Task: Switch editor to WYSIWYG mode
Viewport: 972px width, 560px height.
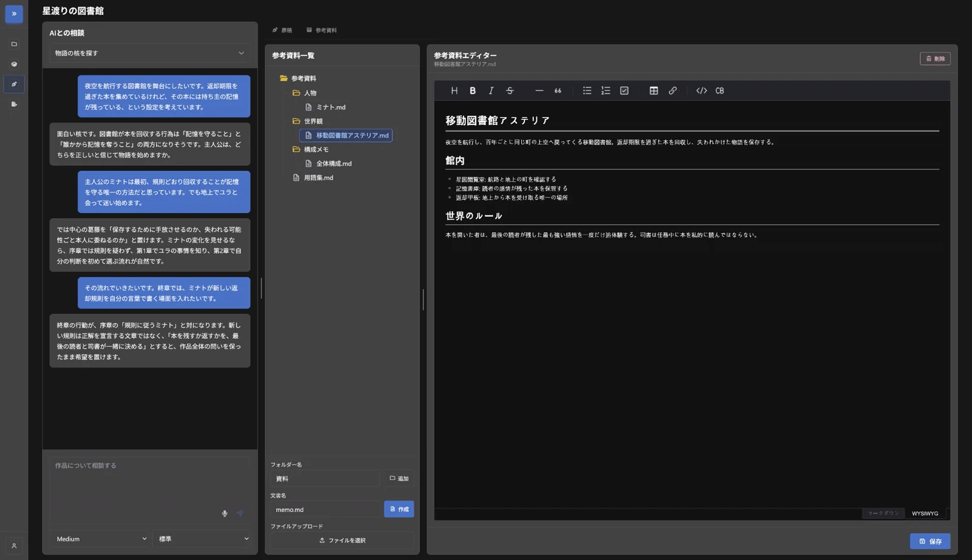Action: 925,513
